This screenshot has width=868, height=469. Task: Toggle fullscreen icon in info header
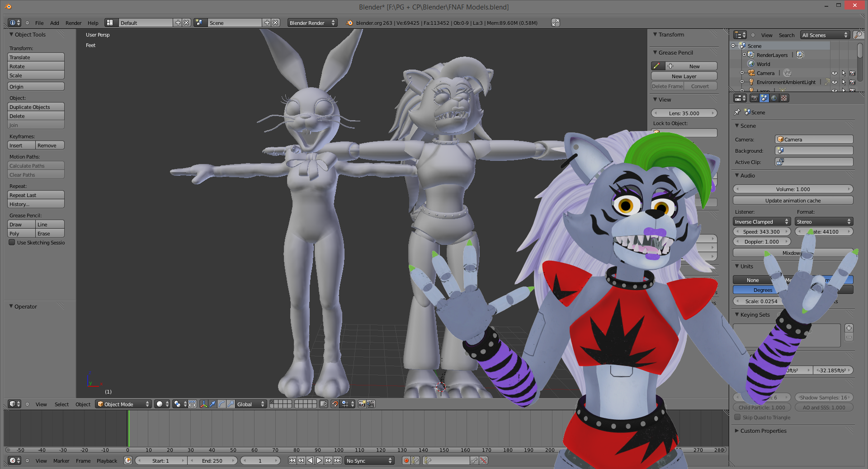556,23
